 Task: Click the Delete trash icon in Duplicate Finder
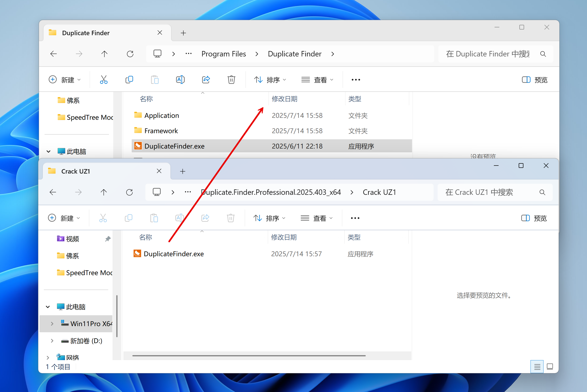click(x=231, y=80)
